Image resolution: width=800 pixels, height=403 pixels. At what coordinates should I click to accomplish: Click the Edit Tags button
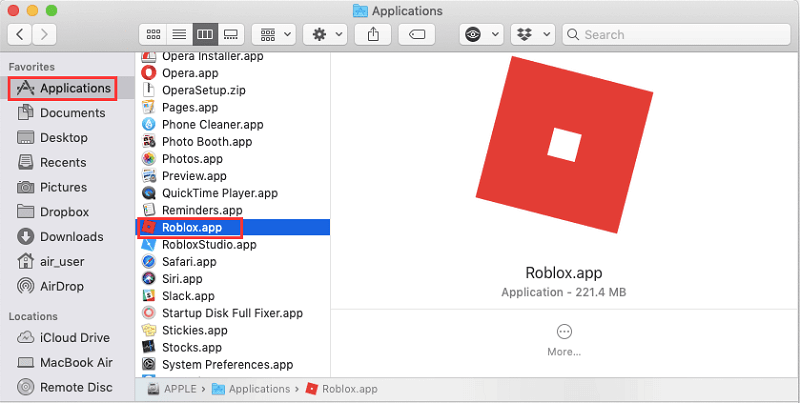pos(417,34)
